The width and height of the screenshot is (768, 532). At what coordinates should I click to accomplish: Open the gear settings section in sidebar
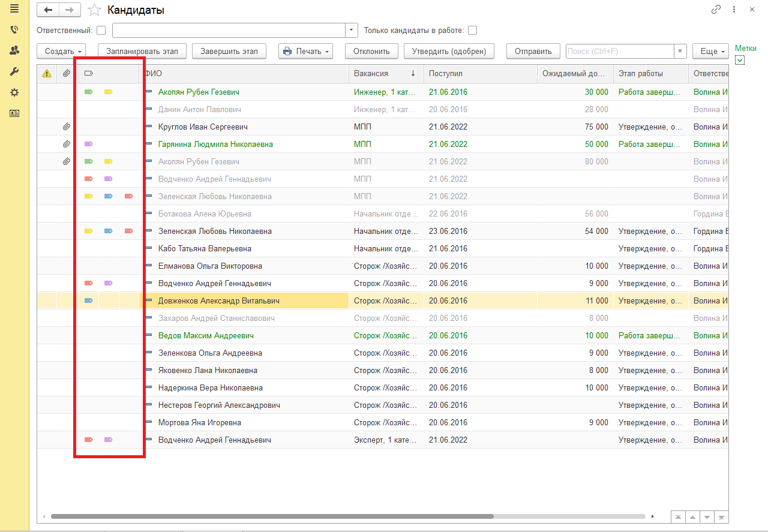coord(14,93)
